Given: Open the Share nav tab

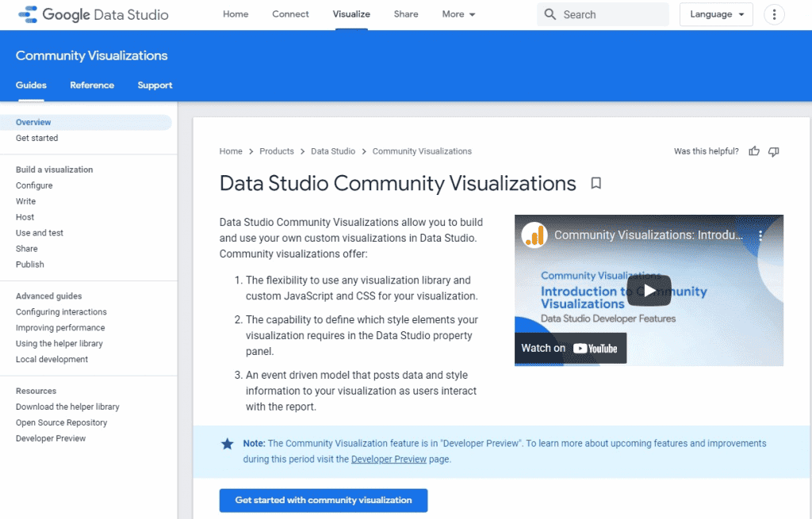Looking at the screenshot, I should point(406,14).
